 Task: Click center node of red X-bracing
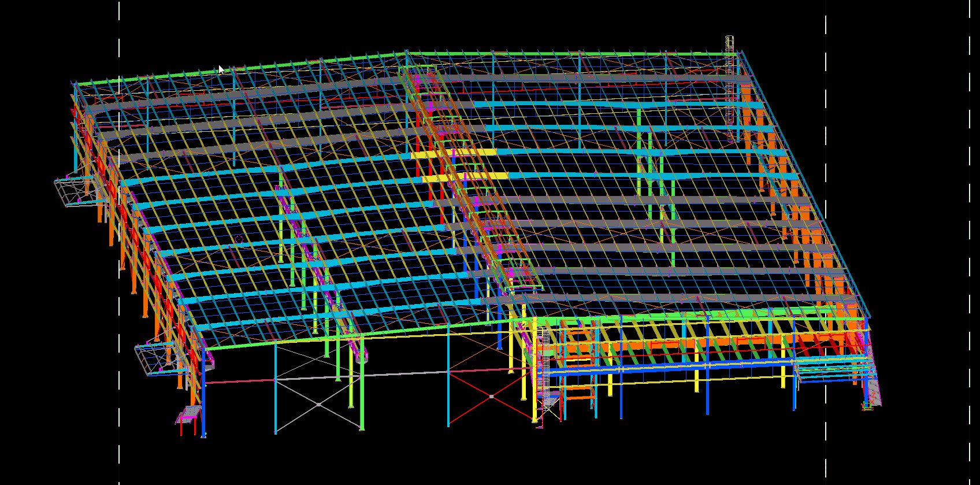point(491,397)
